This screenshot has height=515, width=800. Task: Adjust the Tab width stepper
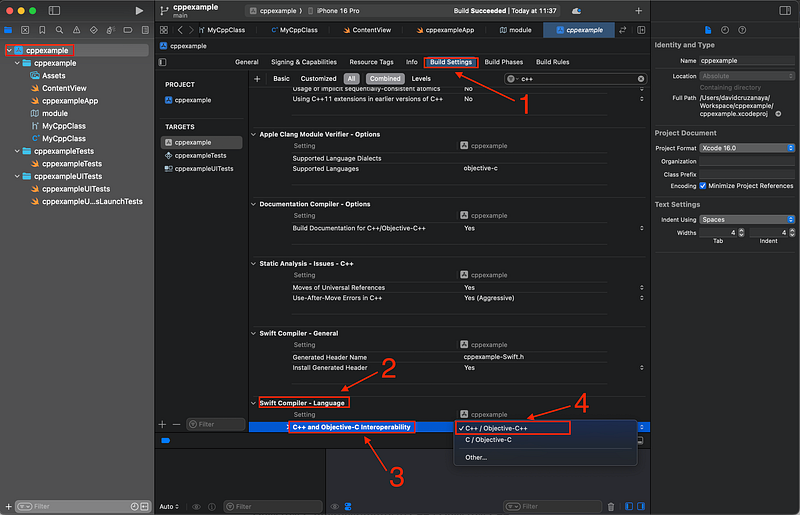pos(741,233)
